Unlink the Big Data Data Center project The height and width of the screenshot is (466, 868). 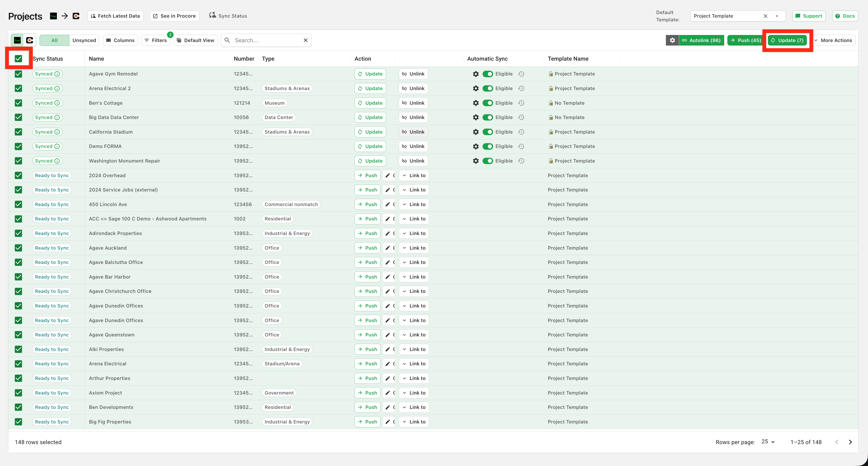click(x=413, y=118)
